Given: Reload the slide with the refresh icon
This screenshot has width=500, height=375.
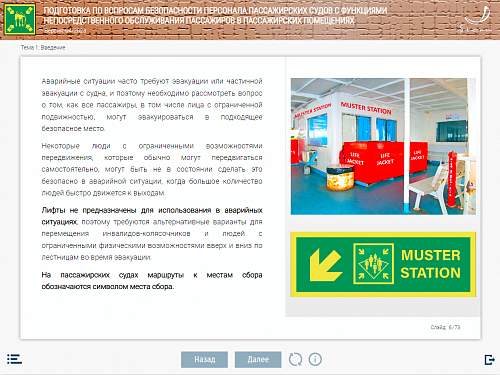Looking at the screenshot, I should 295,359.
